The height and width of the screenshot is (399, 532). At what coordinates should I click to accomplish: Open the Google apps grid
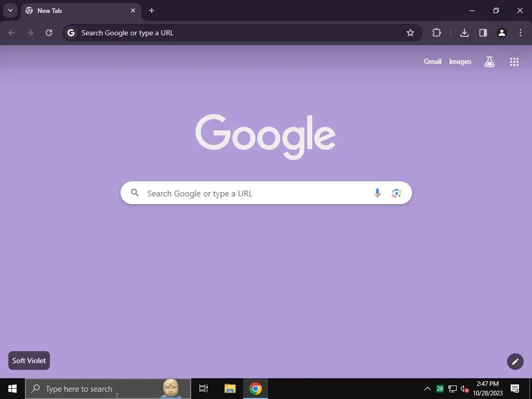[x=514, y=61]
